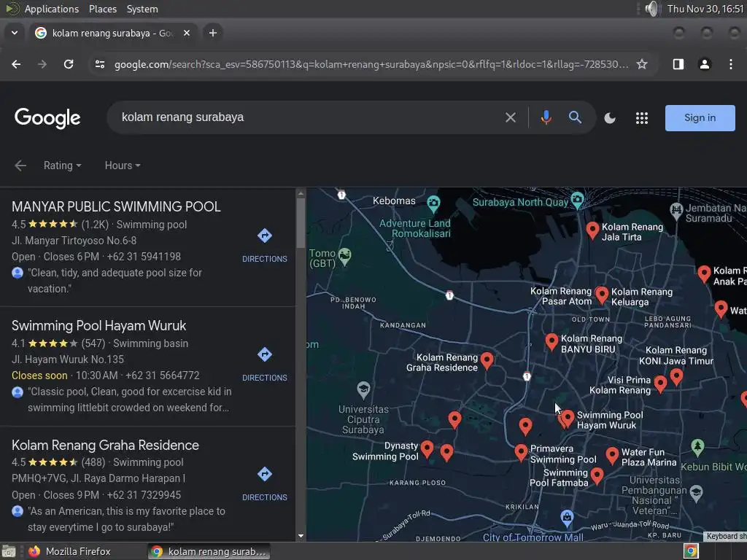Click the results scrollbar up arrow
This screenshot has width=747, height=560.
[301, 193]
